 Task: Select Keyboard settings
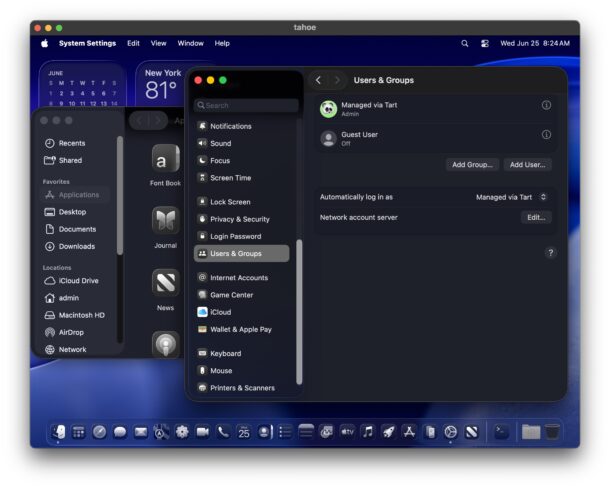242,353
